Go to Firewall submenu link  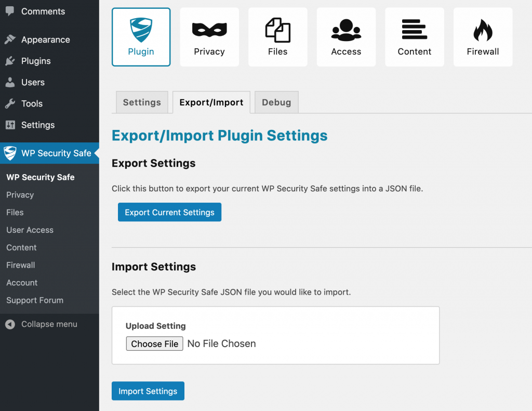point(21,265)
